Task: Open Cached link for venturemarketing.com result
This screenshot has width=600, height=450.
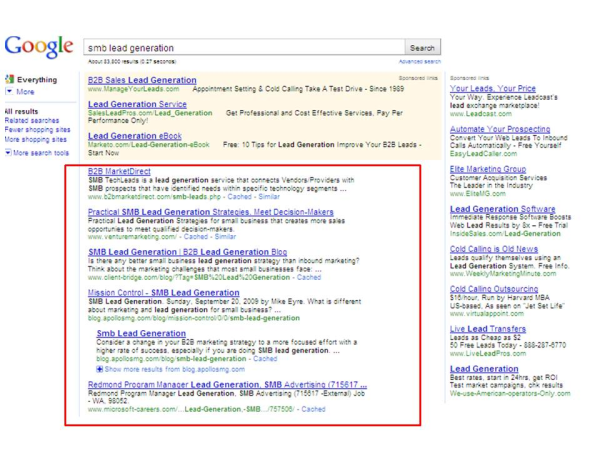Action: point(196,237)
